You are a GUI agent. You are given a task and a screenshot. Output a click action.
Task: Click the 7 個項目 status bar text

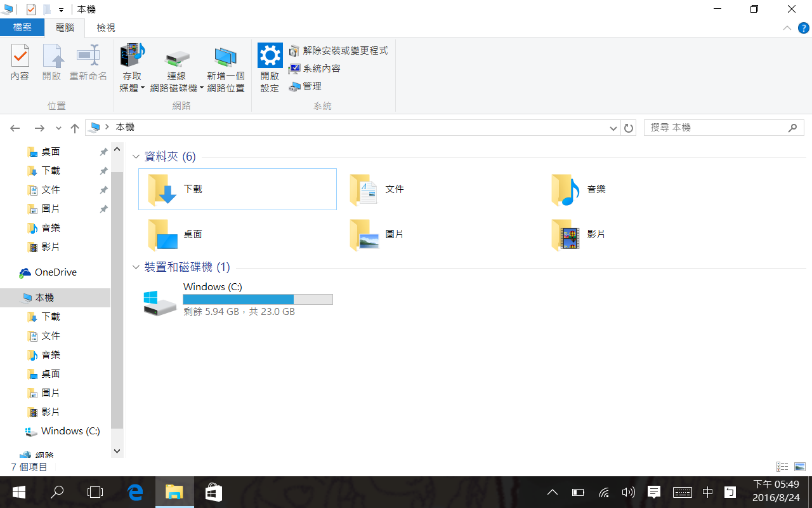coord(29,467)
